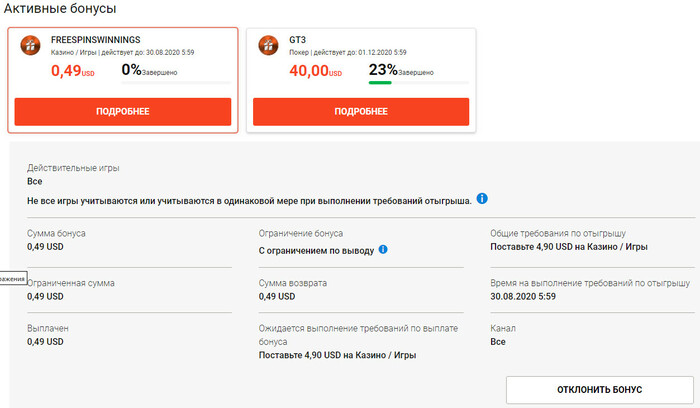Open info icon beside wagering games note
The image size is (700, 408).
[x=482, y=199]
